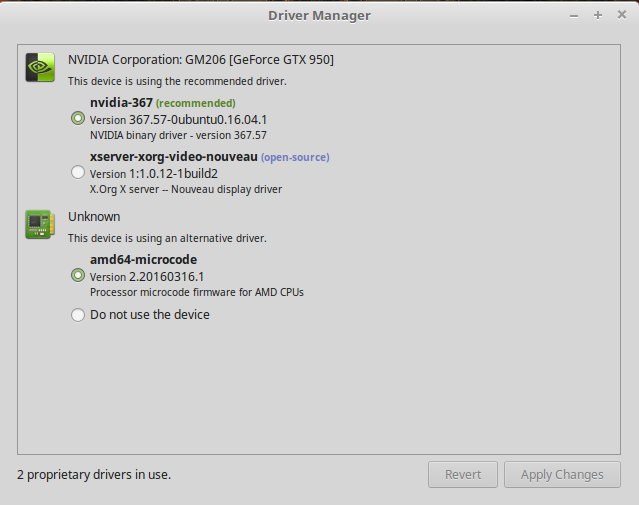Click the nvidia-367 driver name

[x=121, y=102]
